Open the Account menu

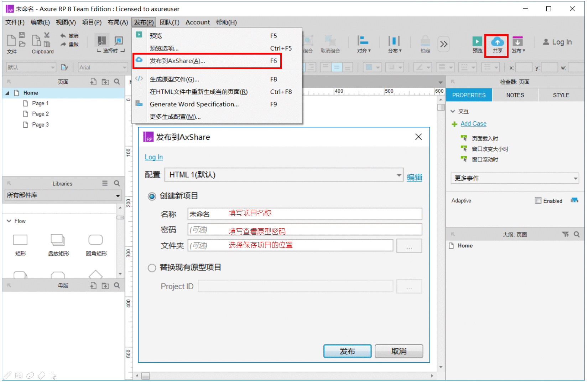[198, 22]
